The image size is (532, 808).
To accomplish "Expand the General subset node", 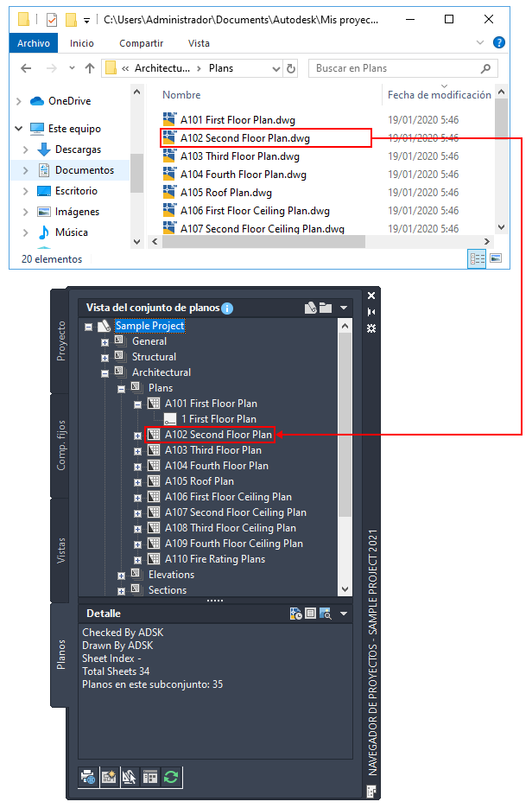I will (105, 342).
